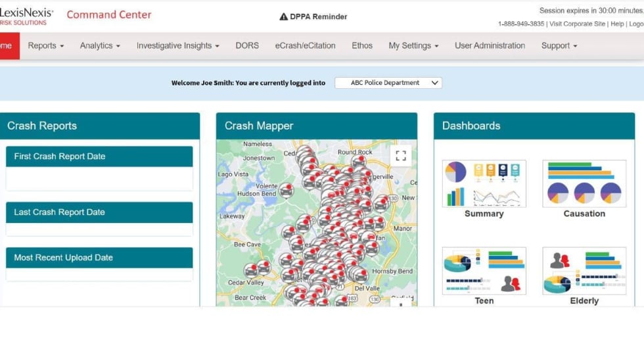Open the ABC Police Department agency selector
The image size is (644, 363).
tap(388, 83)
